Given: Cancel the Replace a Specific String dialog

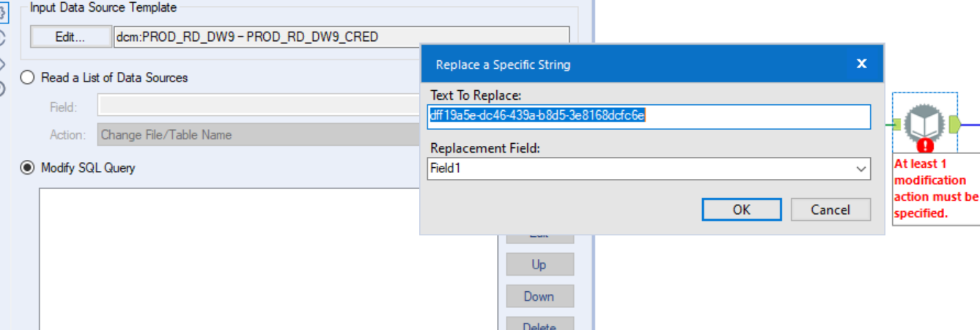Looking at the screenshot, I should 830,210.
